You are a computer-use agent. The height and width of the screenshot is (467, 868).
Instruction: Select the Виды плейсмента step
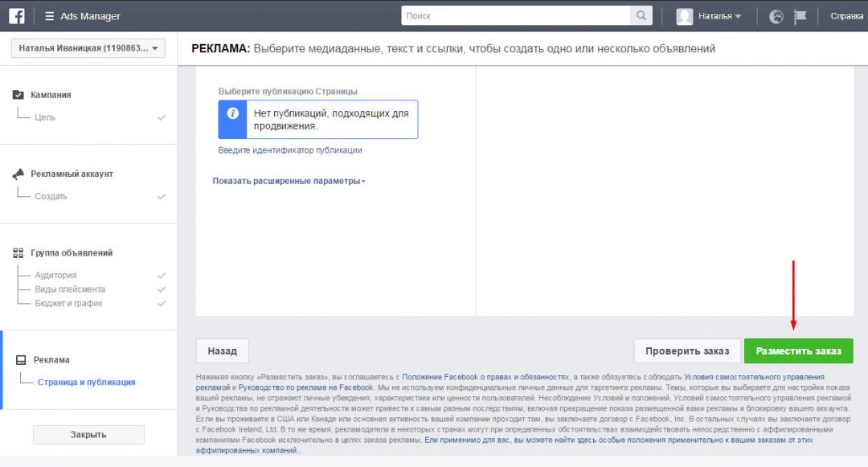coord(70,289)
